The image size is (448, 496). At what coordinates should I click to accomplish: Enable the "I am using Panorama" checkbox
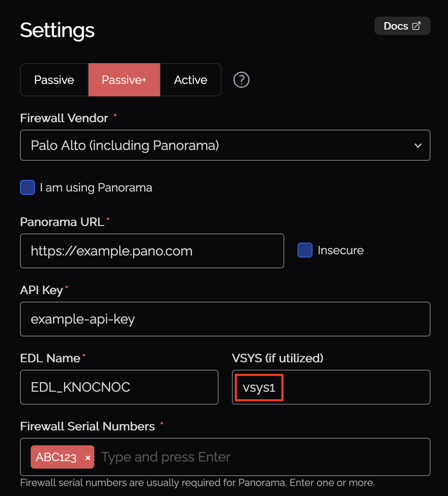[27, 188]
